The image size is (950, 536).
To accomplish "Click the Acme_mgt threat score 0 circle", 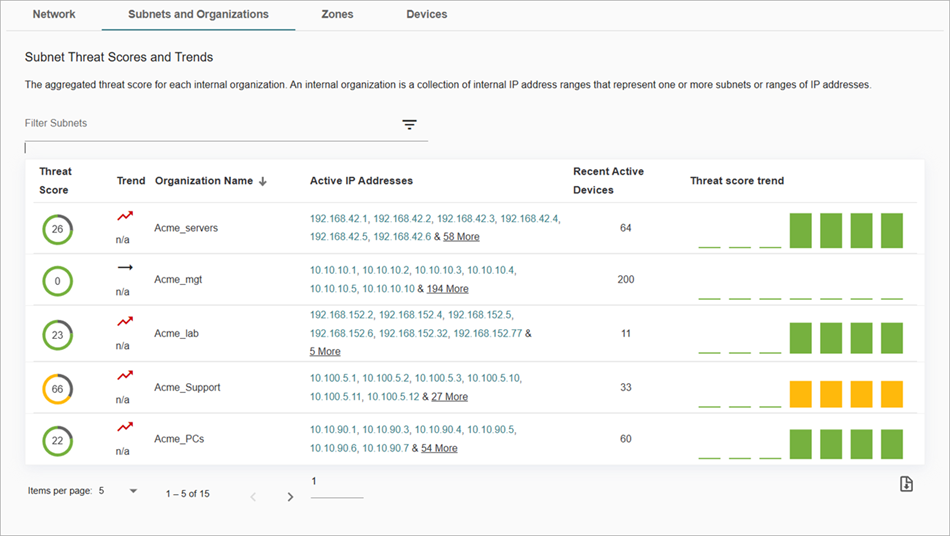I will (x=57, y=281).
